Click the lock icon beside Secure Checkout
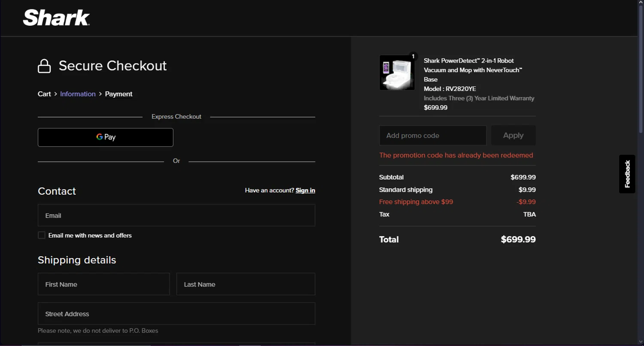The height and width of the screenshot is (346, 644). coord(44,66)
